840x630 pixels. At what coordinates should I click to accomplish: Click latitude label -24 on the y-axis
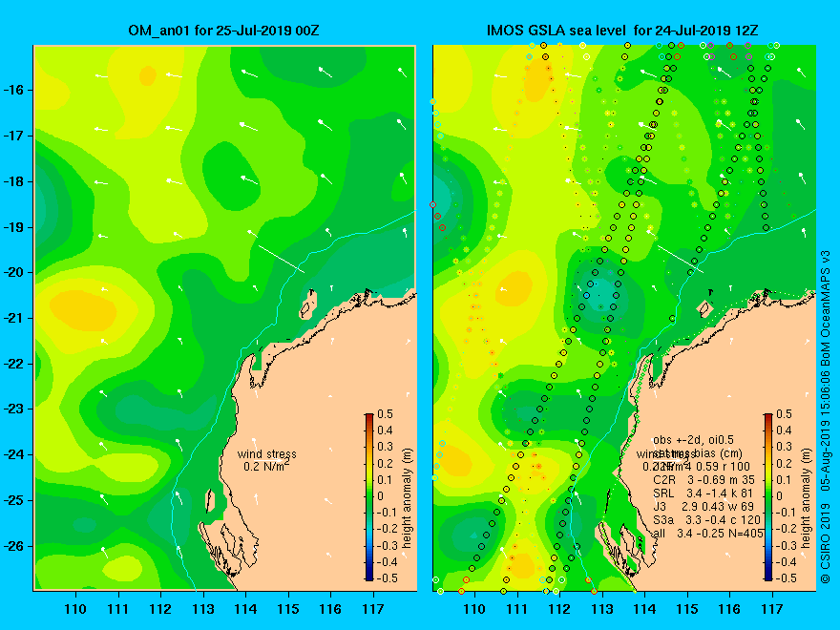pyautogui.click(x=14, y=454)
